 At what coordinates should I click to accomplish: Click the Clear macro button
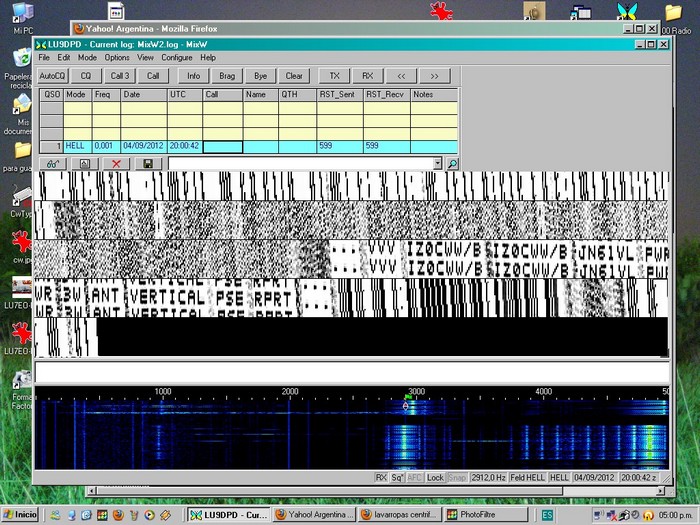(x=294, y=76)
